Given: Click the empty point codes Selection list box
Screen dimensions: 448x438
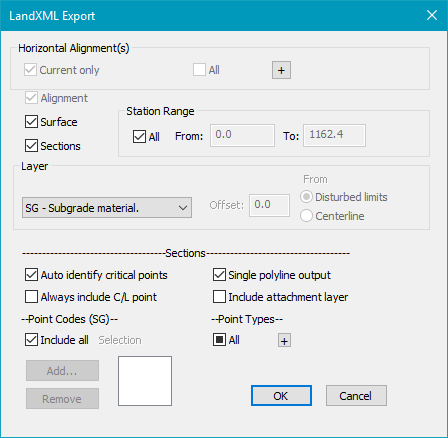Looking at the screenshot, I should 145,381.
